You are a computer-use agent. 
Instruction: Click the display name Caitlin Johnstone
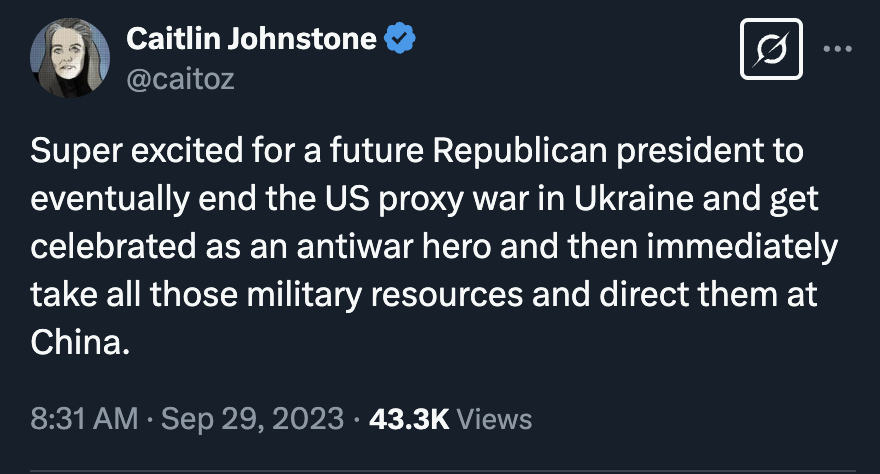252,39
